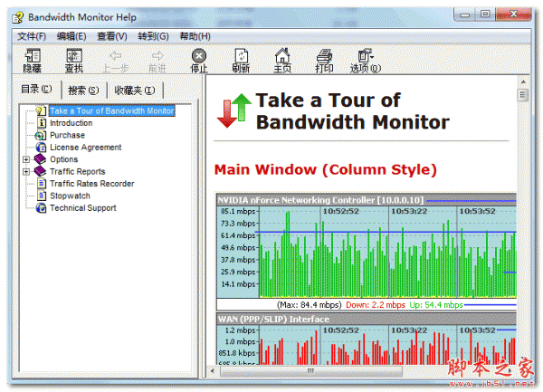The image size is (543, 392).
Task: Open the 查看(V) menu
Action: (112, 36)
